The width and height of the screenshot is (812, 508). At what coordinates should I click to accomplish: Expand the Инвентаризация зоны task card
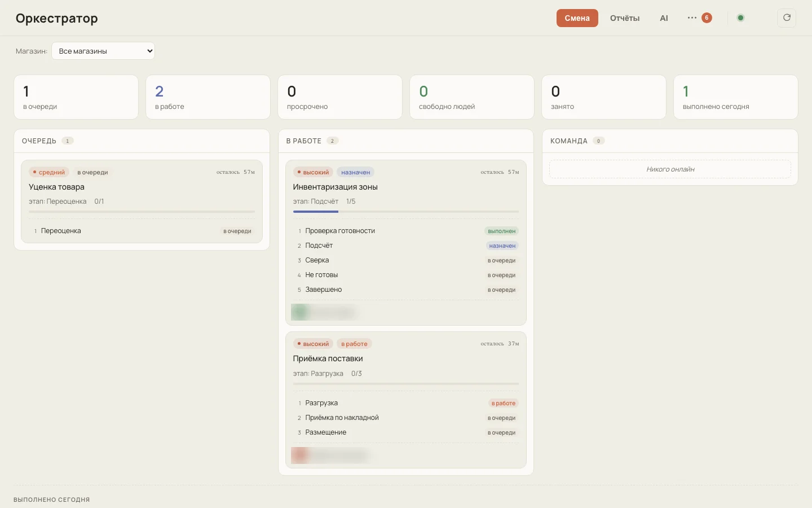(406, 243)
